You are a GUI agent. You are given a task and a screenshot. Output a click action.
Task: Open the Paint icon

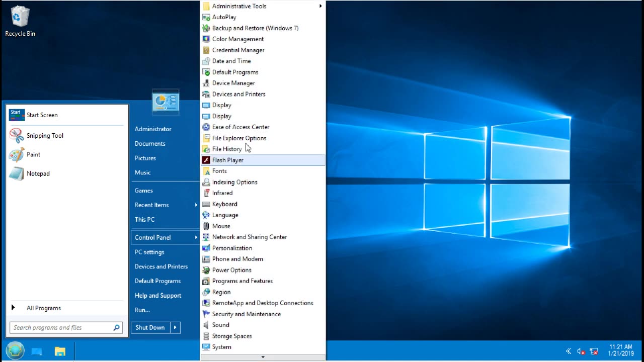17,154
